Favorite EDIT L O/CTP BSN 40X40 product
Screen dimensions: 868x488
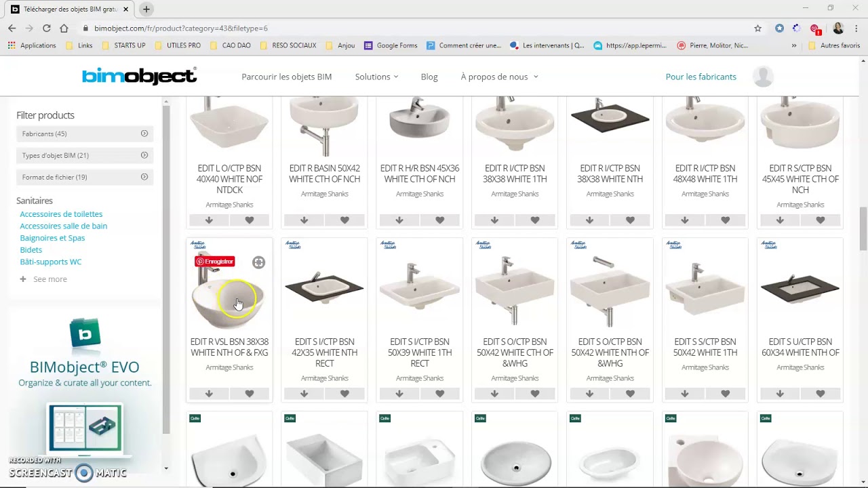click(250, 220)
